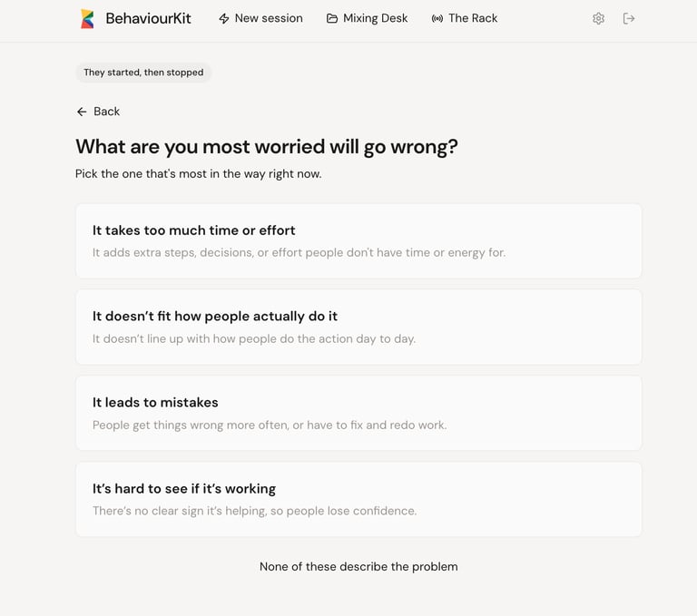Choose 'It doesn't fit how people actually do it'
Screen dimensions: 697x616
[x=358, y=327]
